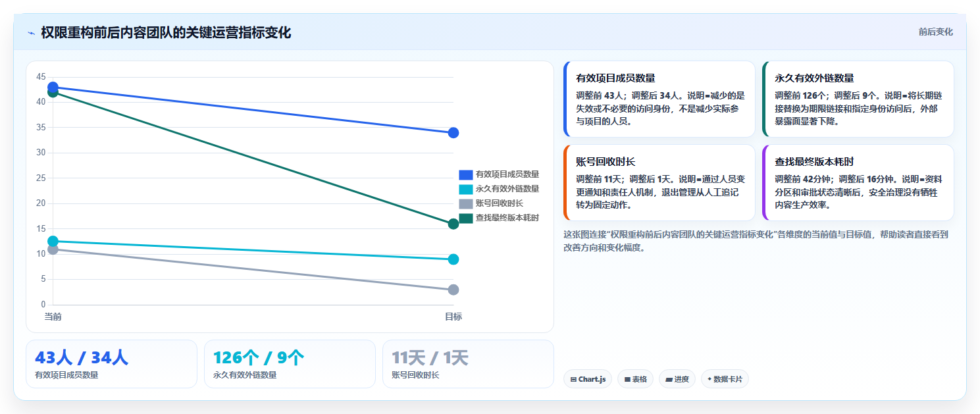
Task: Click the 目标 x-axis label
Action: (453, 317)
